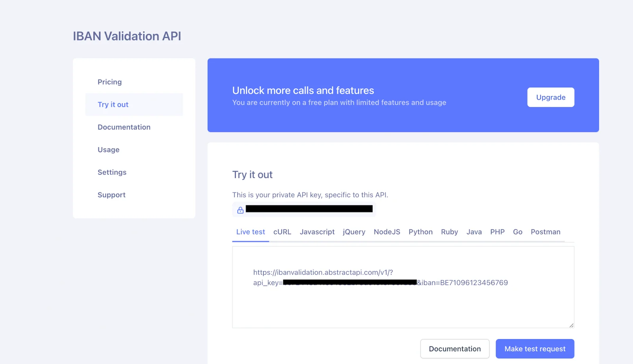Select the Java tab
The image size is (633, 364).
tap(474, 232)
